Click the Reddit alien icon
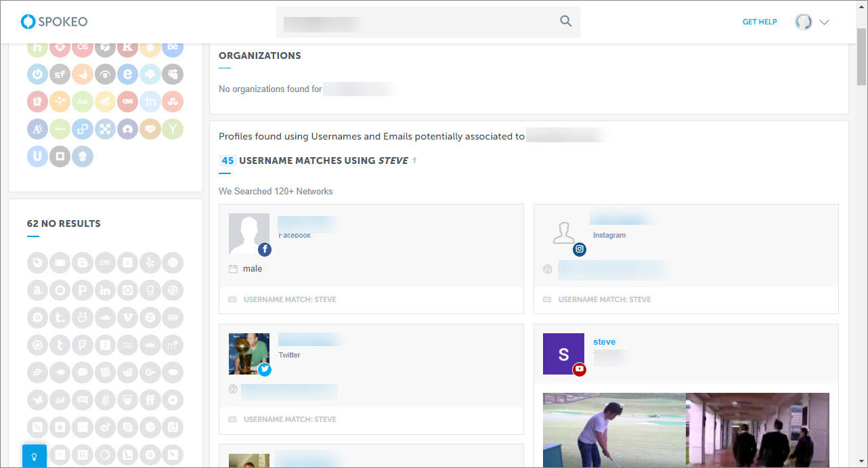Viewport: 868px width, 468px height. (127, 372)
